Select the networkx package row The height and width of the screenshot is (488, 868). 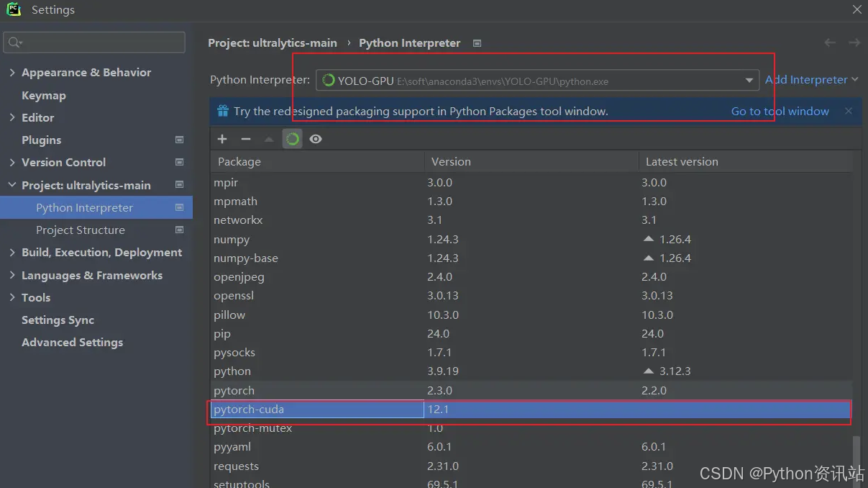(531, 220)
